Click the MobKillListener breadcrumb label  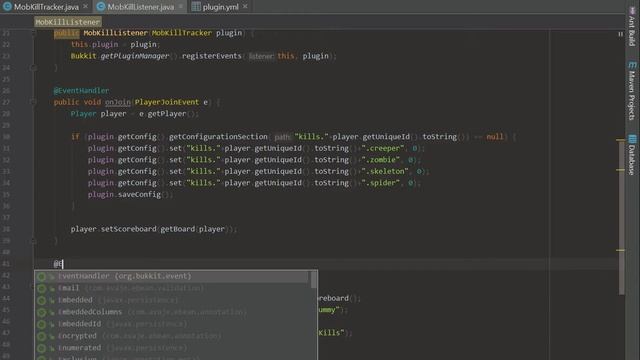coord(67,22)
